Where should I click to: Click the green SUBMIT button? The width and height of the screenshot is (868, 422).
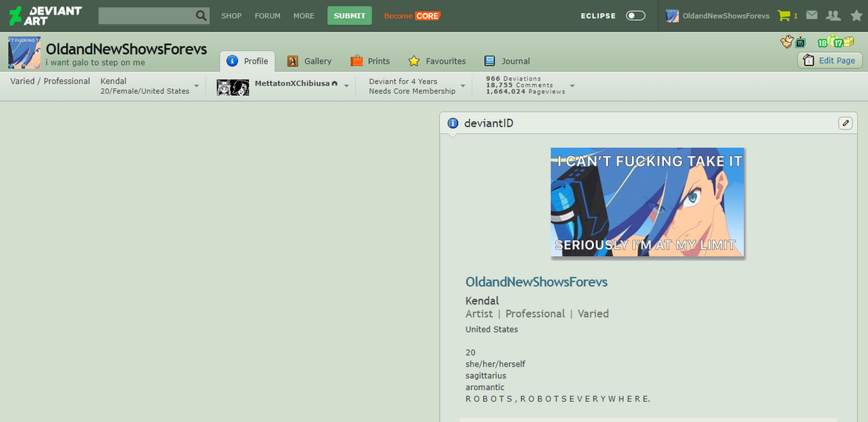[x=350, y=16]
